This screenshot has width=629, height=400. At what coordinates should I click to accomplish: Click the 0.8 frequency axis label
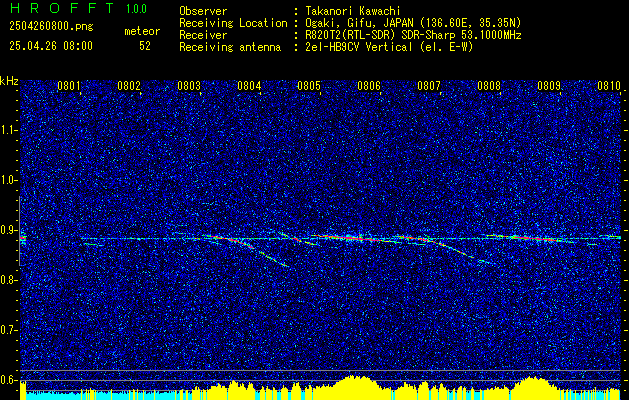coord(8,280)
